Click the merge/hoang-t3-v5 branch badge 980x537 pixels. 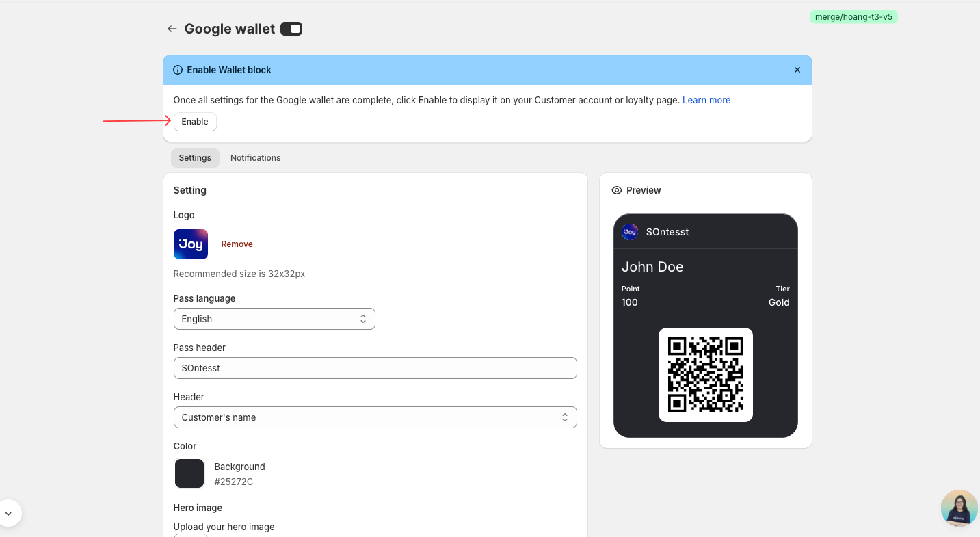click(853, 17)
